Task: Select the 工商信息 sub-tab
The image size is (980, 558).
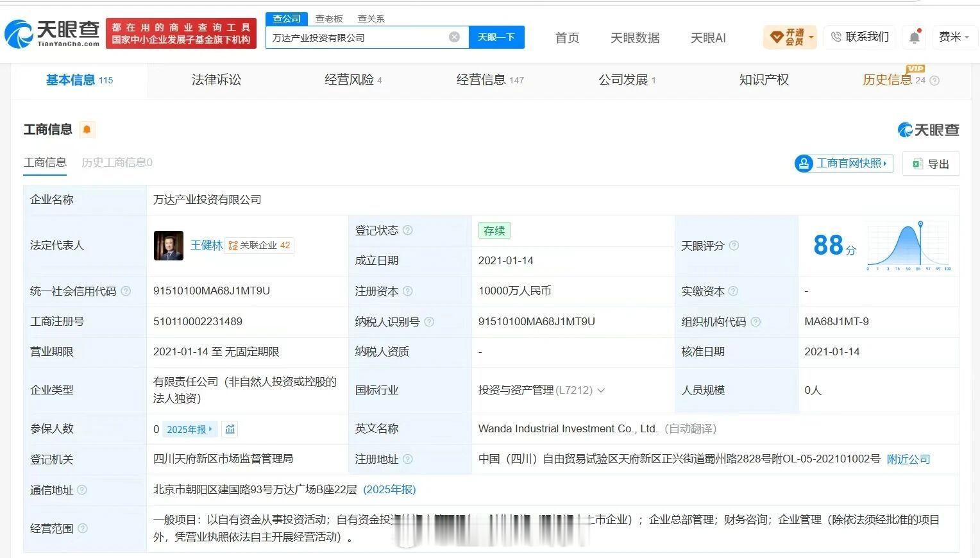Action: [x=45, y=163]
